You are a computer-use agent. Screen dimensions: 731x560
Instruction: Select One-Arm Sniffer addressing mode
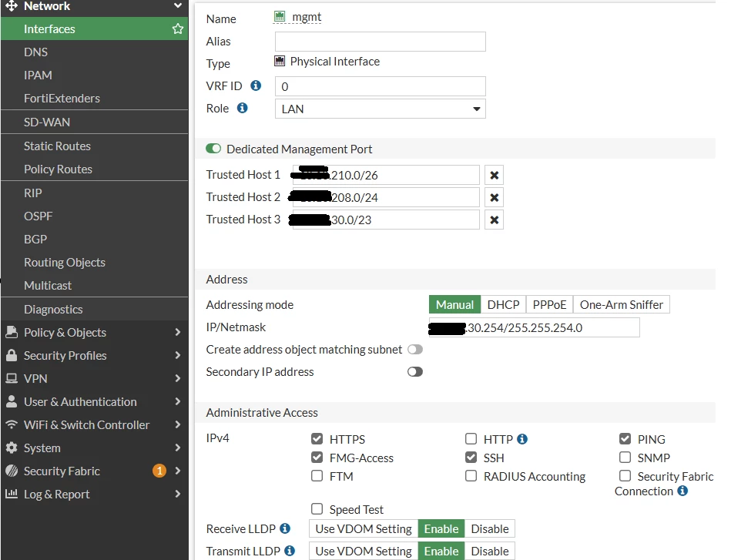click(622, 304)
